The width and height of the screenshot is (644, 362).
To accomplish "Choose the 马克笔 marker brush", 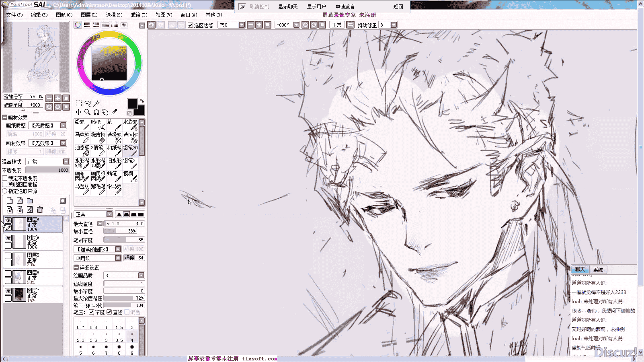I will click(82, 138).
